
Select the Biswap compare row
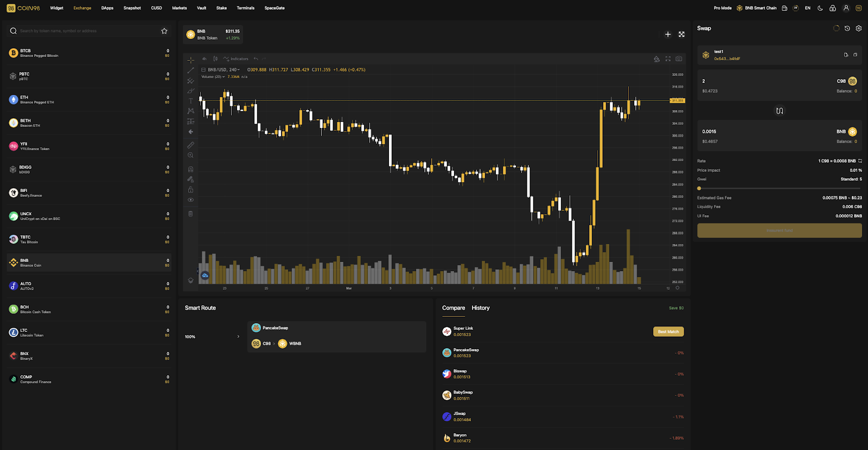(563, 374)
